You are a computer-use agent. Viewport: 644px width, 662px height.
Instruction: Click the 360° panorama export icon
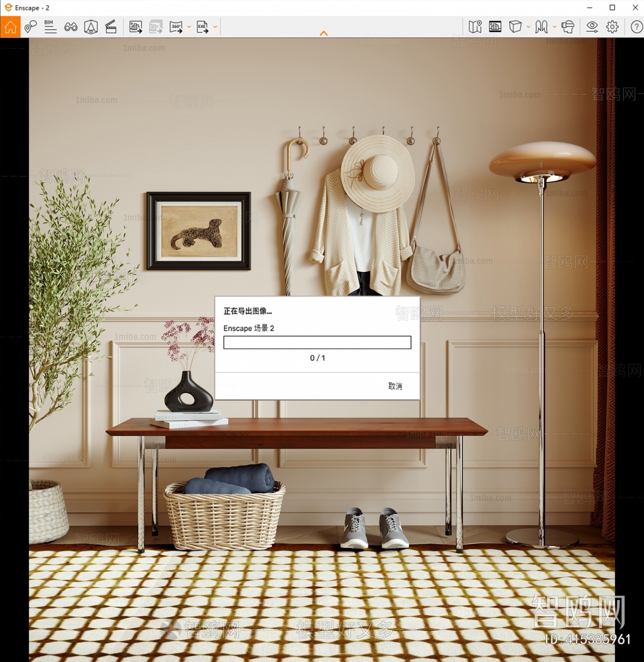tap(176, 27)
